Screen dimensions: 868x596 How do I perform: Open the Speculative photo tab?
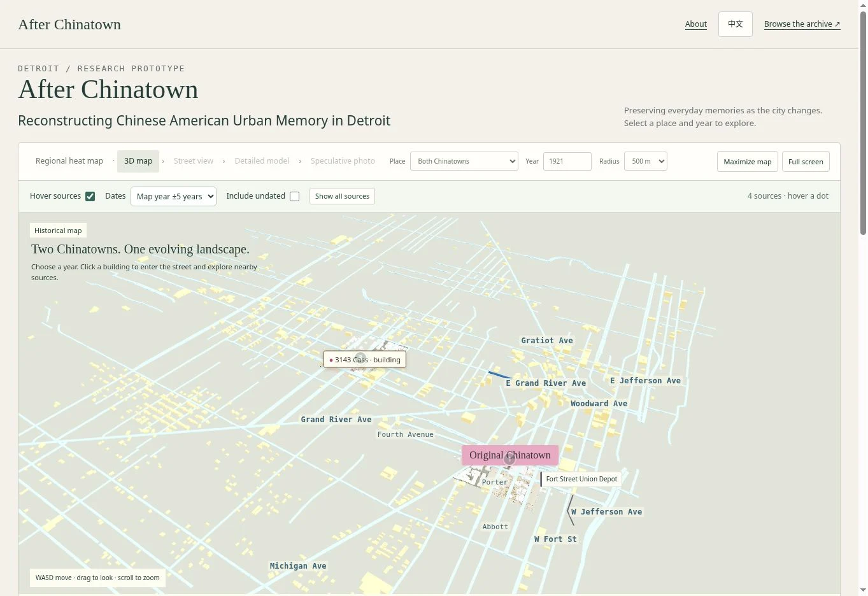tap(343, 161)
